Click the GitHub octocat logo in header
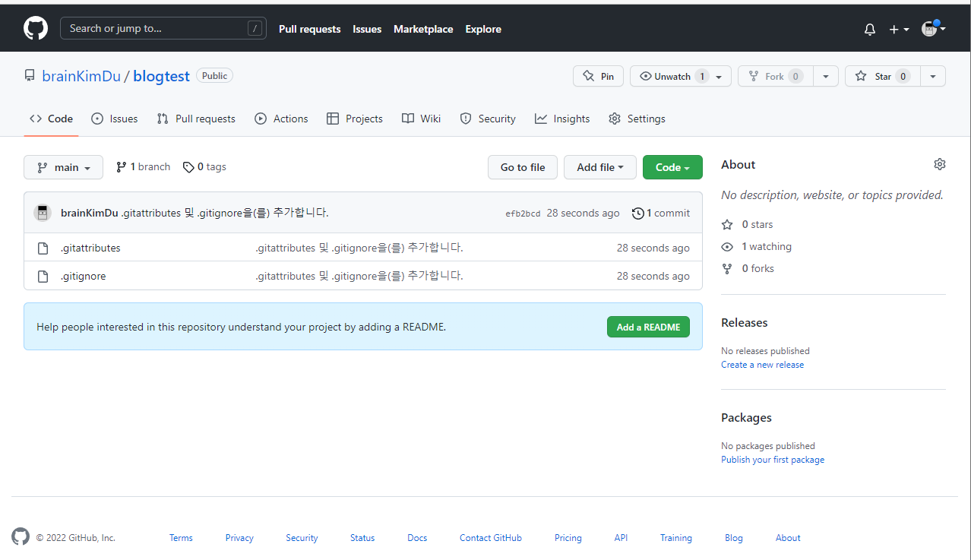 [36, 29]
